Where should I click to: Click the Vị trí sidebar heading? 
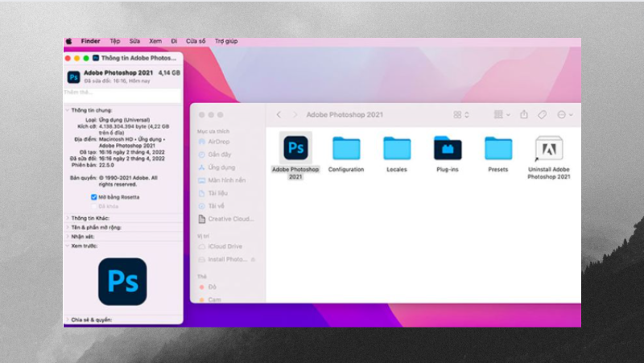pos(203,236)
